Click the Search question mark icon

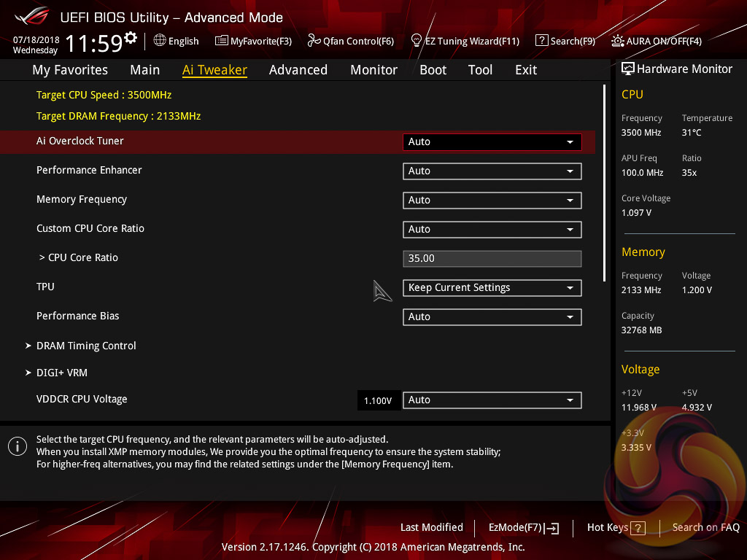click(542, 41)
